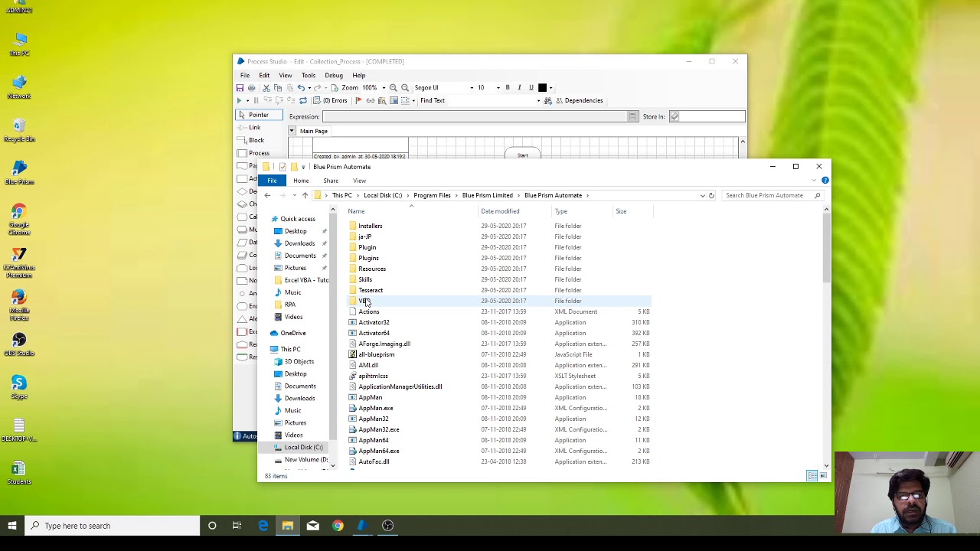This screenshot has width=980, height=551.
Task: Open Windows Start menu
Action: click(12, 526)
